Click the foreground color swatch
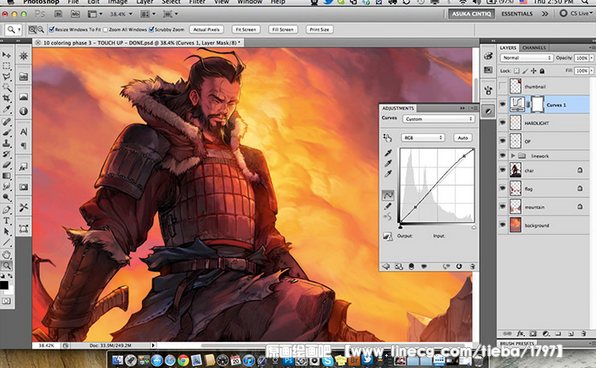 (x=4, y=285)
